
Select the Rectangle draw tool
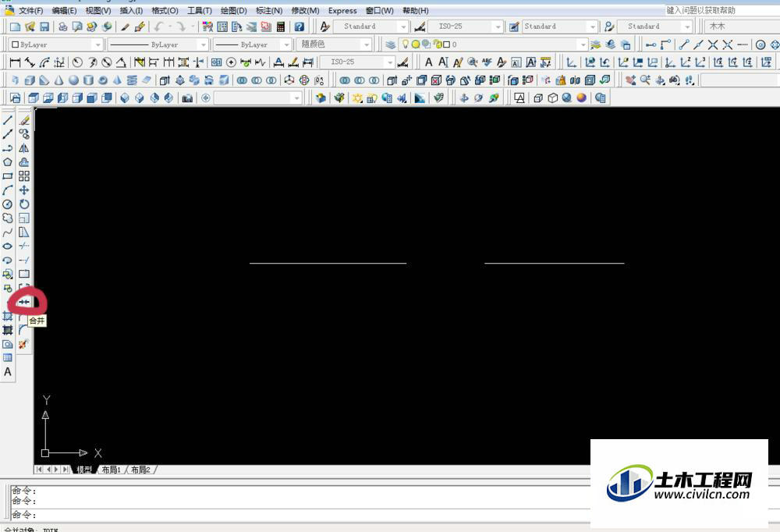(8, 176)
